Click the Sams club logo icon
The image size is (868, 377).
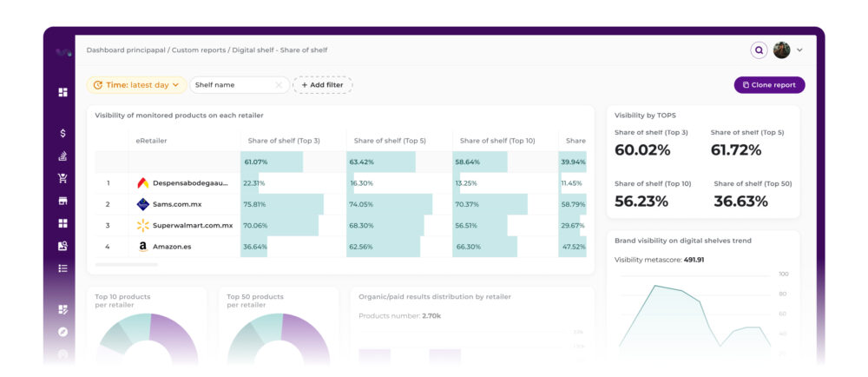(143, 204)
